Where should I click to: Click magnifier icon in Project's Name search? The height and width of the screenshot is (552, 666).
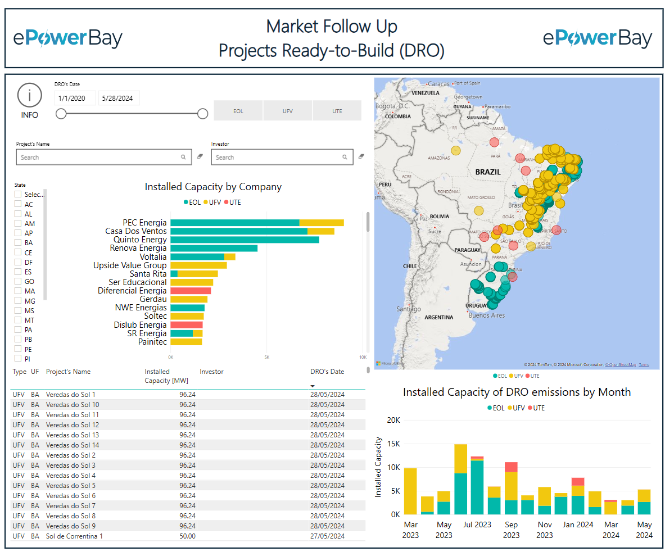(183, 157)
